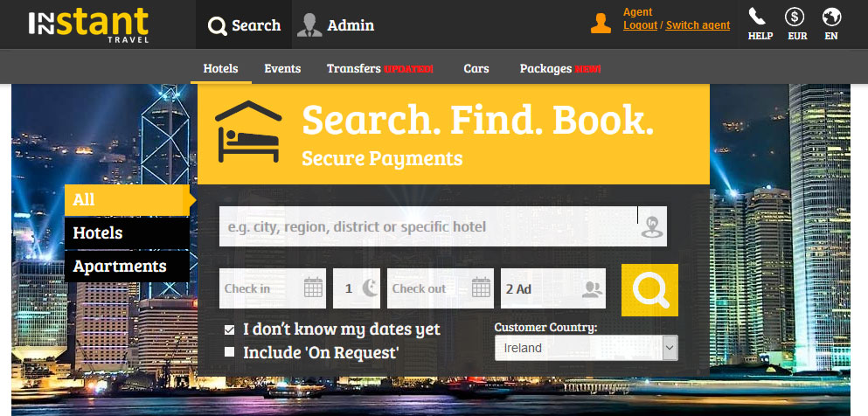The image size is (868, 416).
Task: Open the 2 Ad guests selector
Action: tap(553, 288)
